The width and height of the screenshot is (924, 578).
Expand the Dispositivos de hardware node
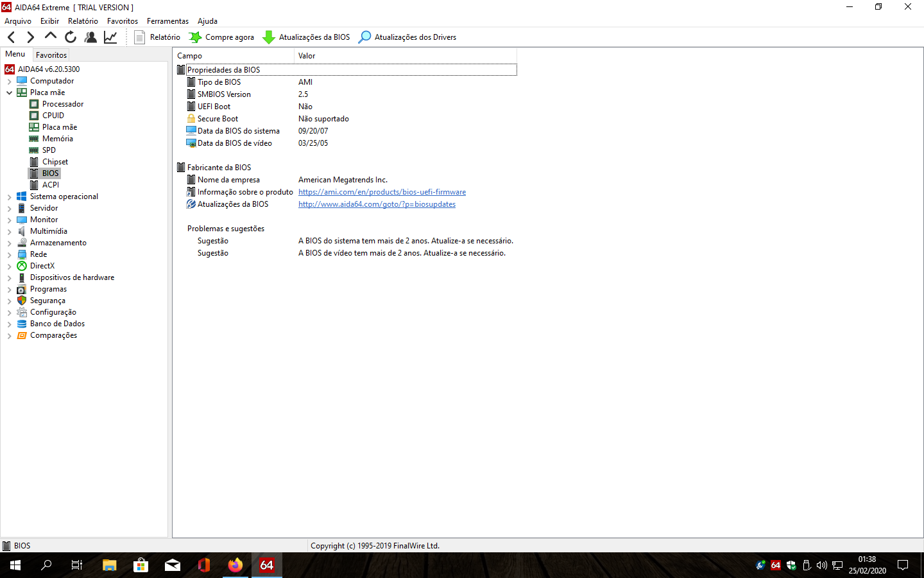click(9, 278)
